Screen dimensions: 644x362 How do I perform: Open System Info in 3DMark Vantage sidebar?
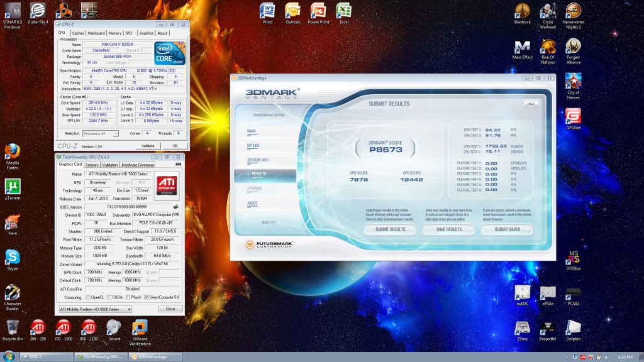click(x=258, y=160)
